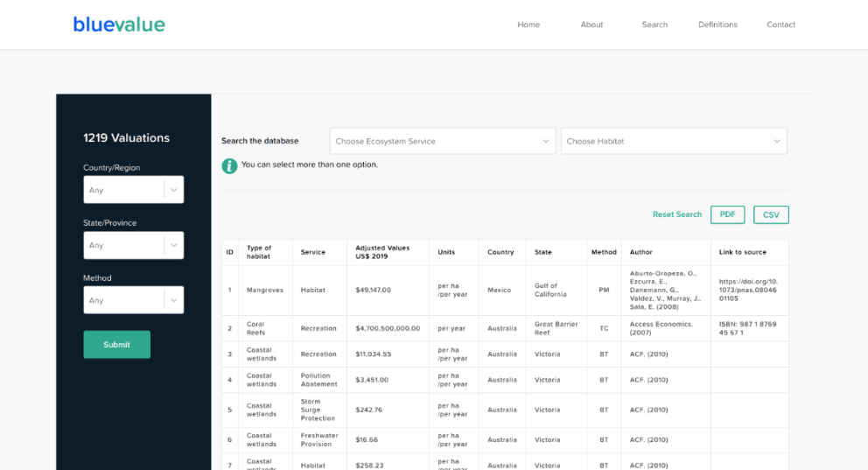
Task: Click the 1219 Valuations heading
Action: click(x=126, y=137)
